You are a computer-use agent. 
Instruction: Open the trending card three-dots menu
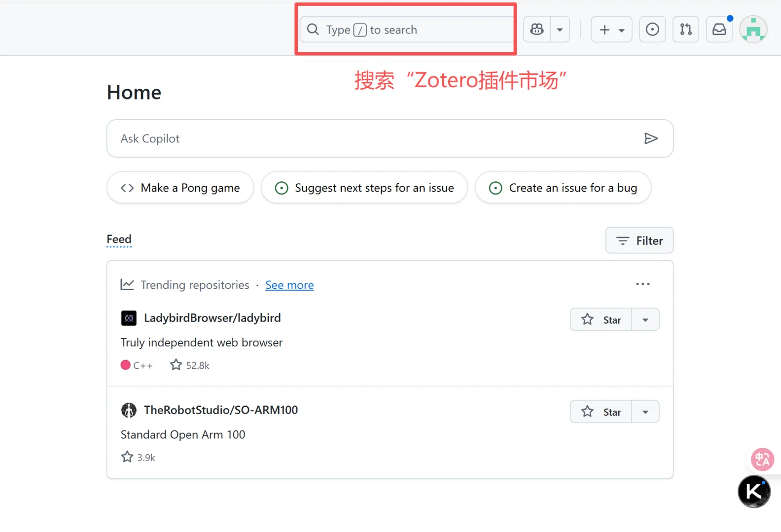coord(642,284)
